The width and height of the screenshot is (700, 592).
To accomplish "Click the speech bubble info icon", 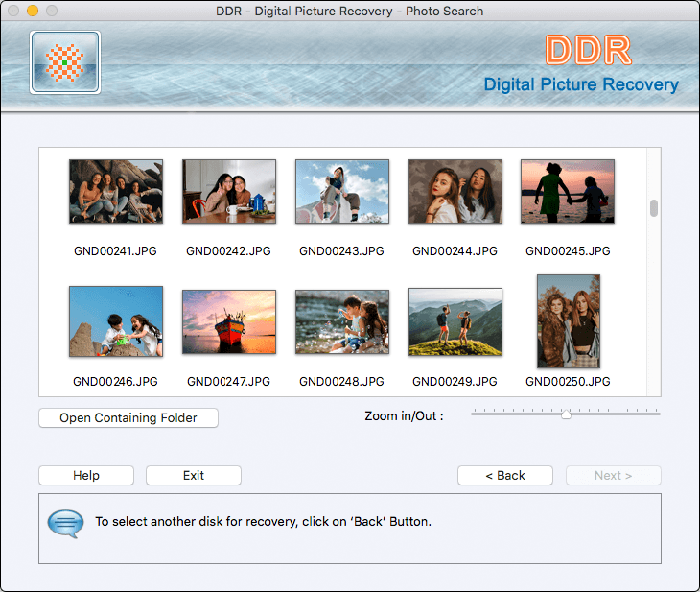I will click(65, 524).
